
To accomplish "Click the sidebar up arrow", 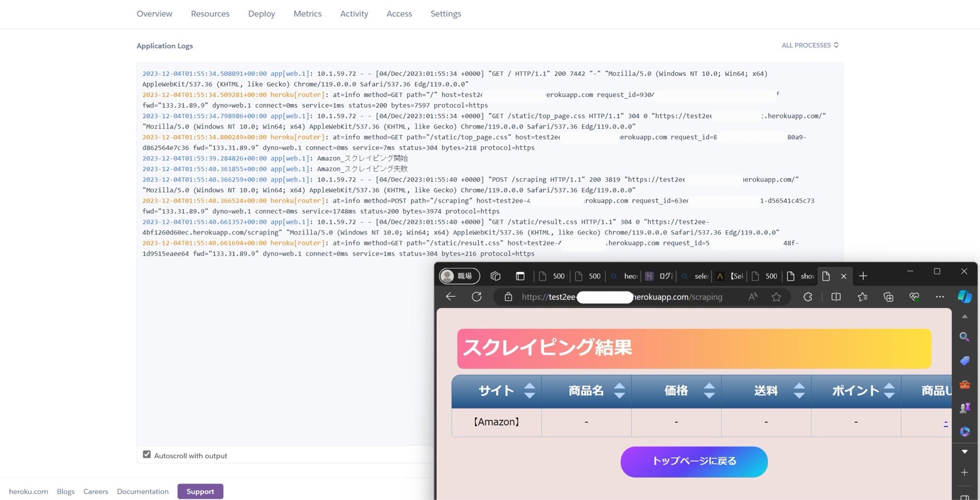I will (965, 316).
